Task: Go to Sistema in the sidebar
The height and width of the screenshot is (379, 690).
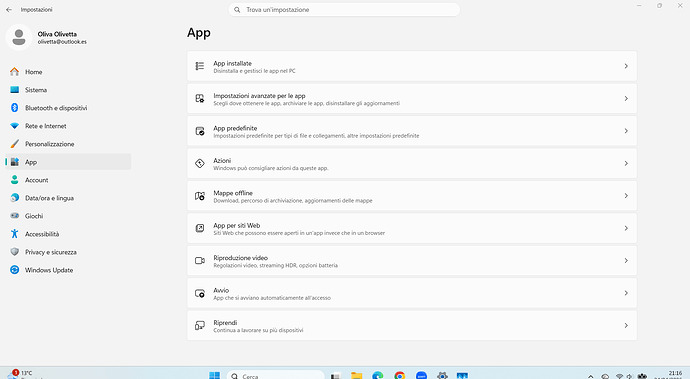Action: coord(68,90)
